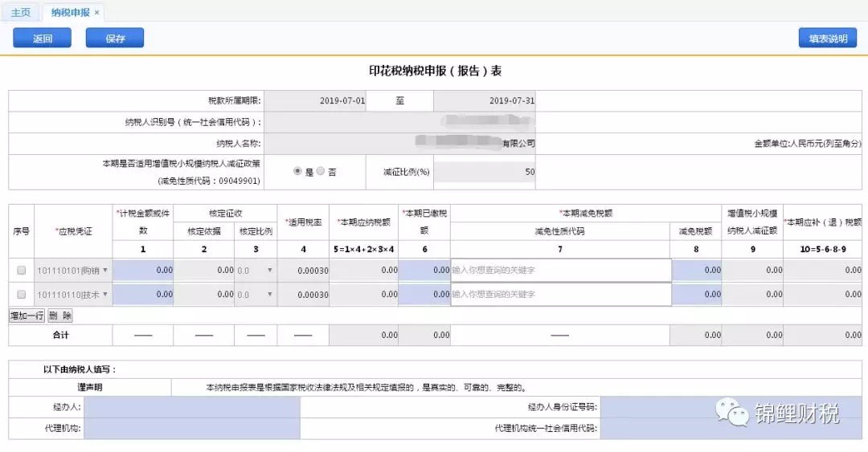Select the 纳税申报 tab

(x=70, y=12)
